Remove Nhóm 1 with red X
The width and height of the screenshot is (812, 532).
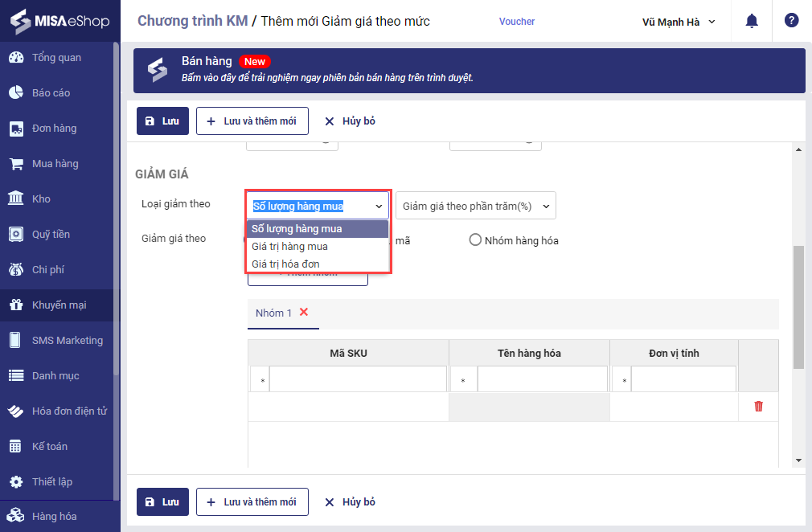[304, 312]
